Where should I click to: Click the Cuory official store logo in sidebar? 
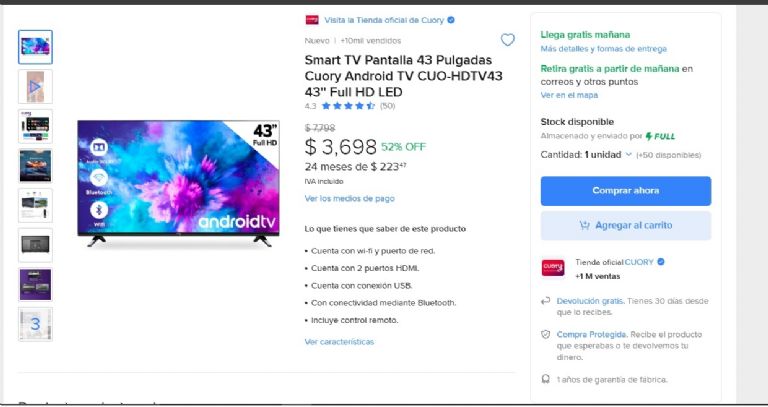point(553,267)
